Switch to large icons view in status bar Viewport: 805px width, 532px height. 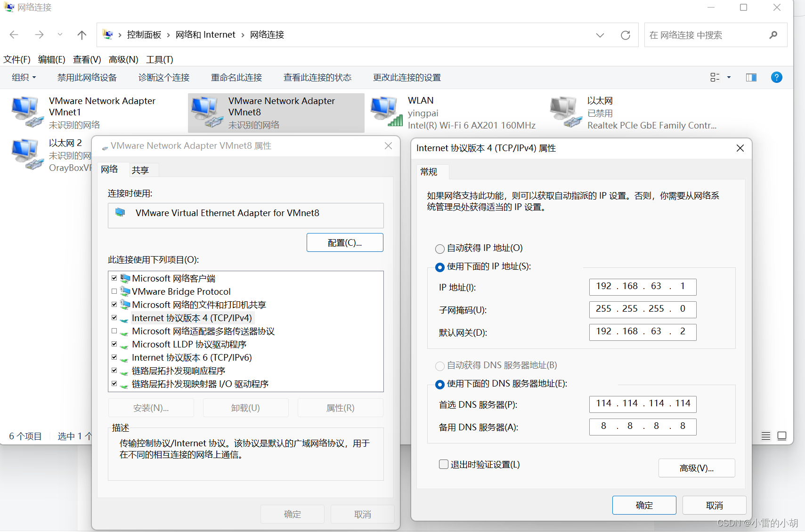782,436
